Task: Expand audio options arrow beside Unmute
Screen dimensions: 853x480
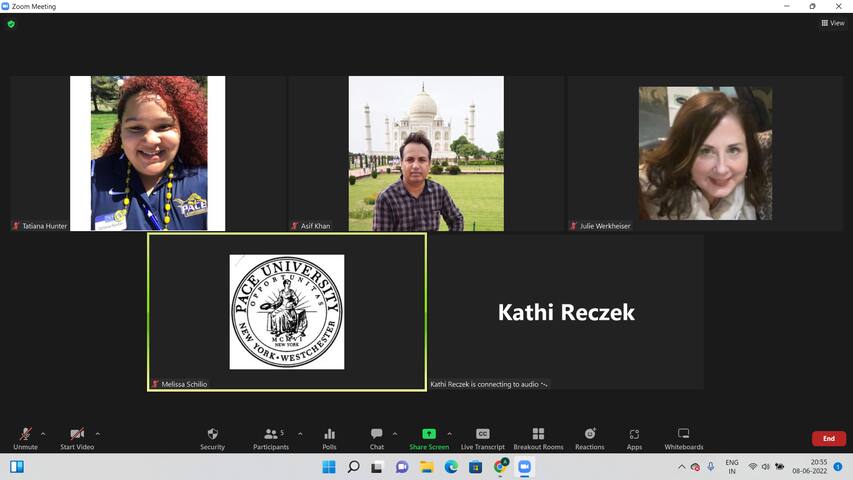Action: tap(43, 434)
